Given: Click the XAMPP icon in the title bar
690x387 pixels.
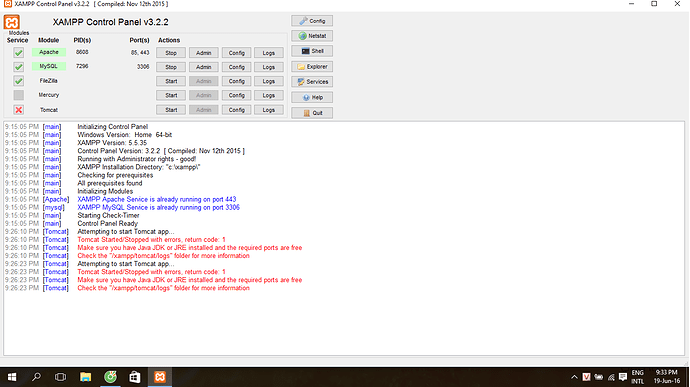Looking at the screenshot, I should point(7,4).
